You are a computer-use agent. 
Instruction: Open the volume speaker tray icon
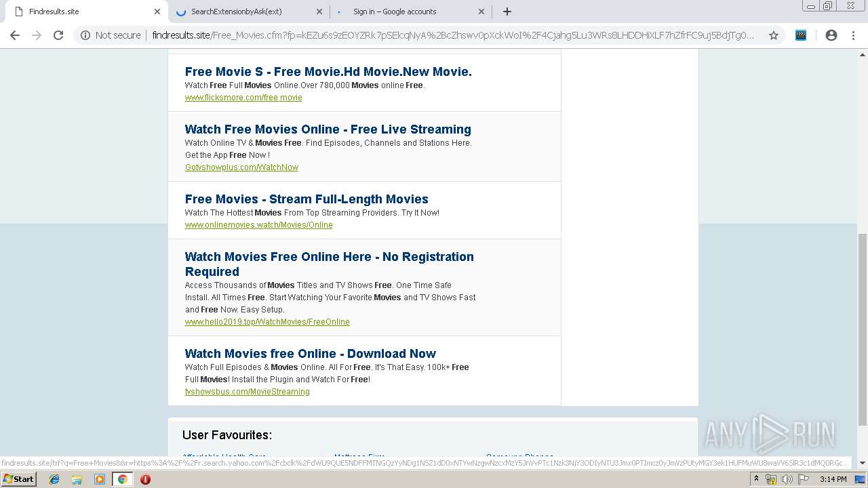pos(787,479)
